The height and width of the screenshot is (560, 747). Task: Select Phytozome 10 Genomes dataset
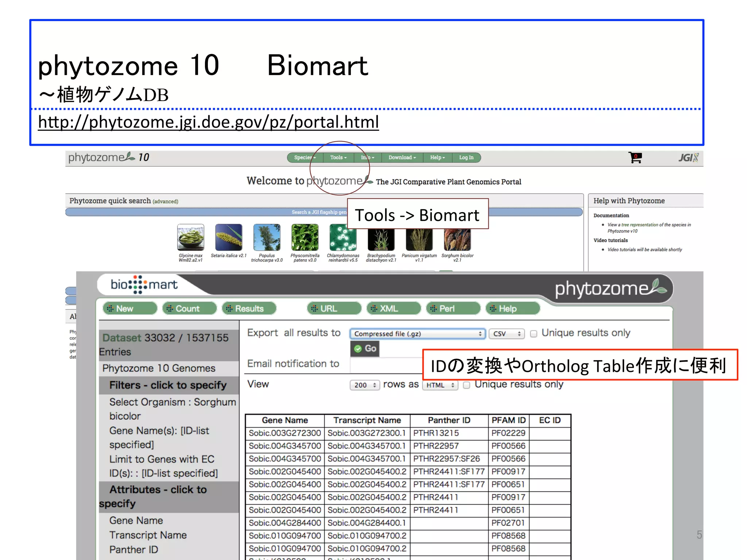(159, 368)
